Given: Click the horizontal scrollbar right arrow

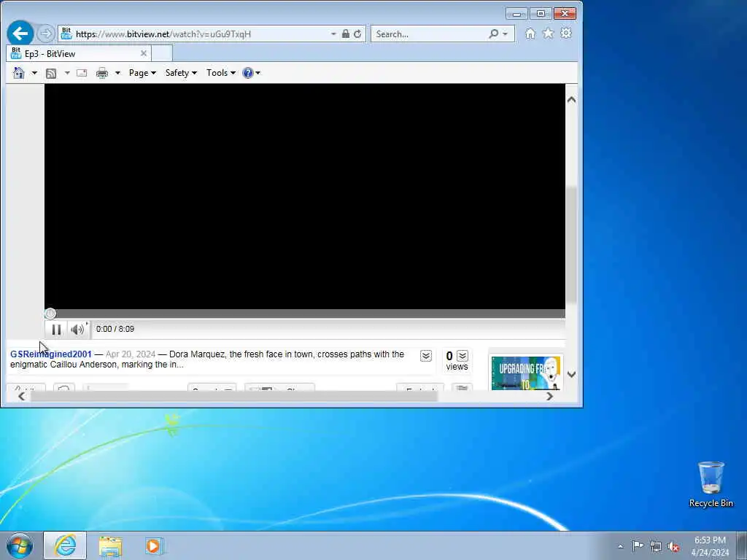Looking at the screenshot, I should pos(549,396).
